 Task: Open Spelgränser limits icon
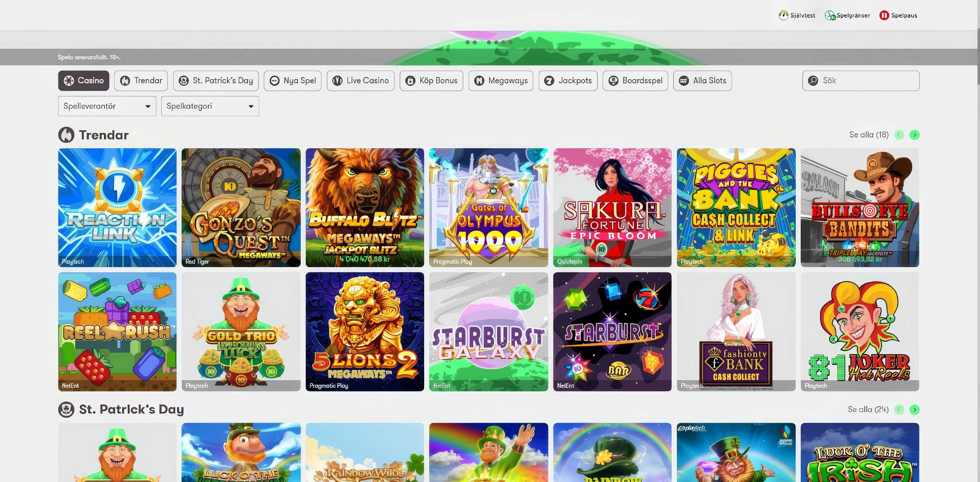click(x=830, y=15)
